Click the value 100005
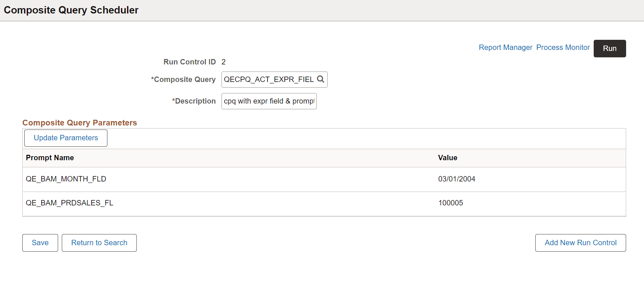 point(451,203)
